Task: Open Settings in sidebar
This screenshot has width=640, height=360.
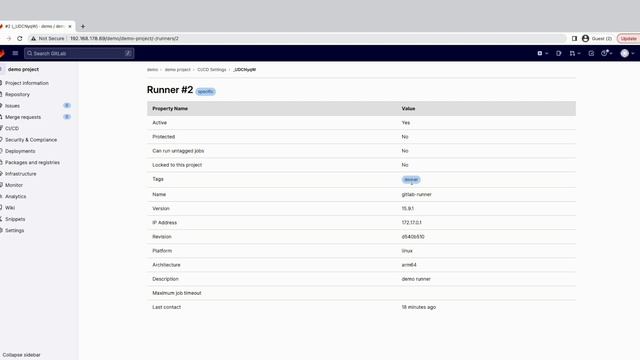Action: click(14, 231)
